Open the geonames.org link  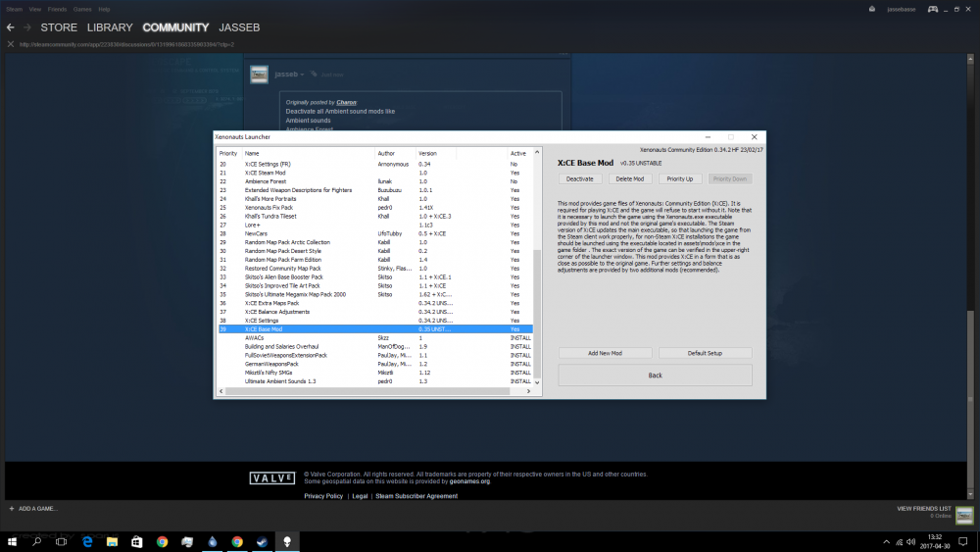tap(469, 481)
